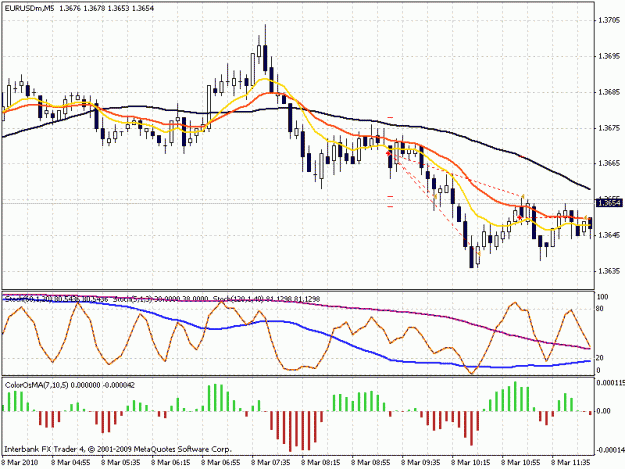The width and height of the screenshot is (625, 469).
Task: Click the 0.00 OsMA scale value
Action: pos(605,411)
